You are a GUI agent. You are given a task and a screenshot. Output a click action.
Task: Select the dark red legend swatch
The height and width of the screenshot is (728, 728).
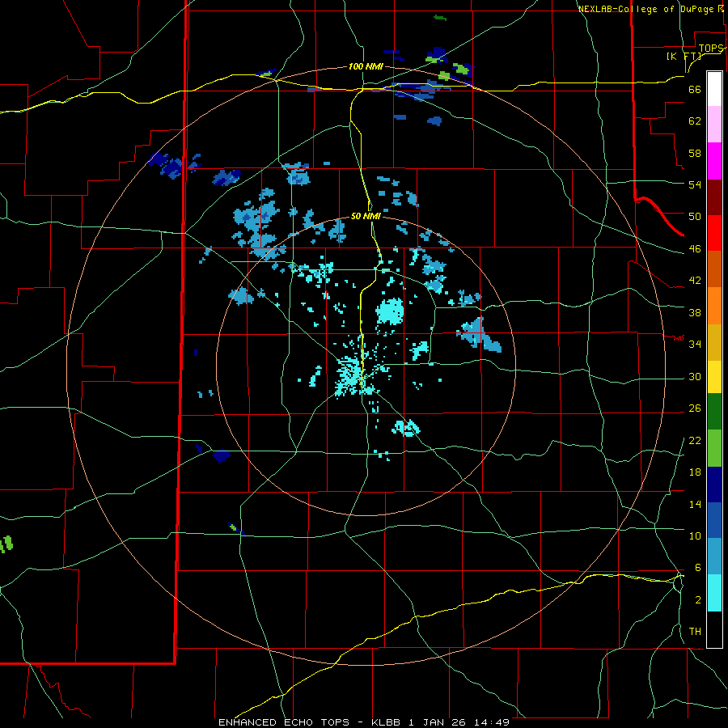pos(714,197)
